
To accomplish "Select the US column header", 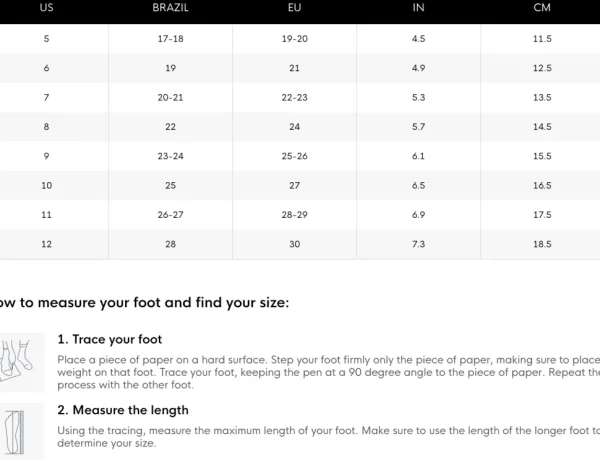I will tap(46, 8).
